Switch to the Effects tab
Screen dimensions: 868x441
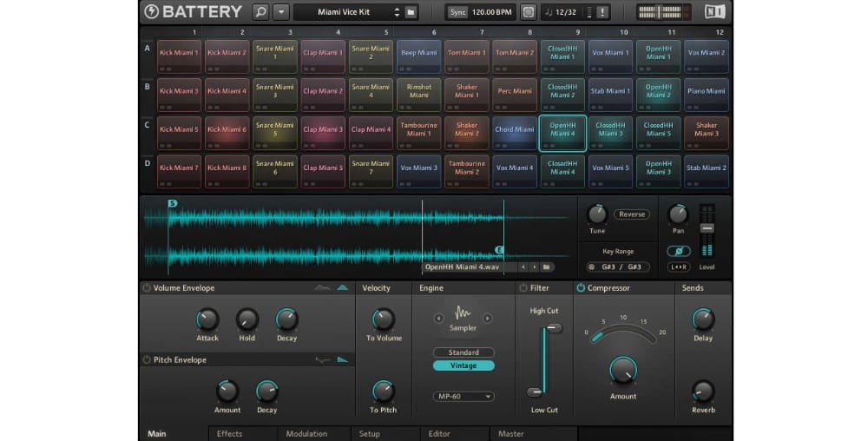(x=229, y=434)
